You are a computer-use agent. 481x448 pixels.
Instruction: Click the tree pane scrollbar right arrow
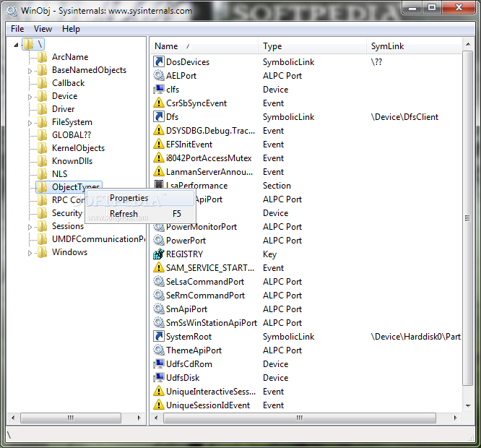point(139,418)
